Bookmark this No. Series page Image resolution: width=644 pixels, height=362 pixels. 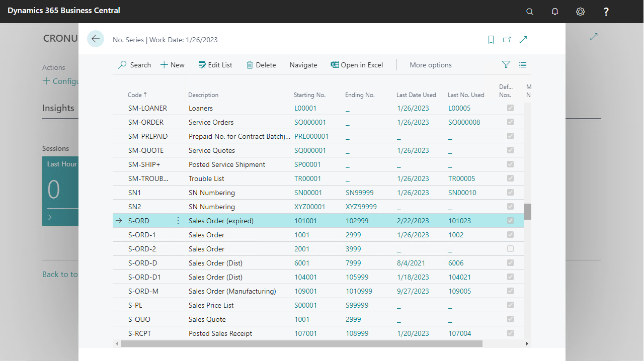491,40
